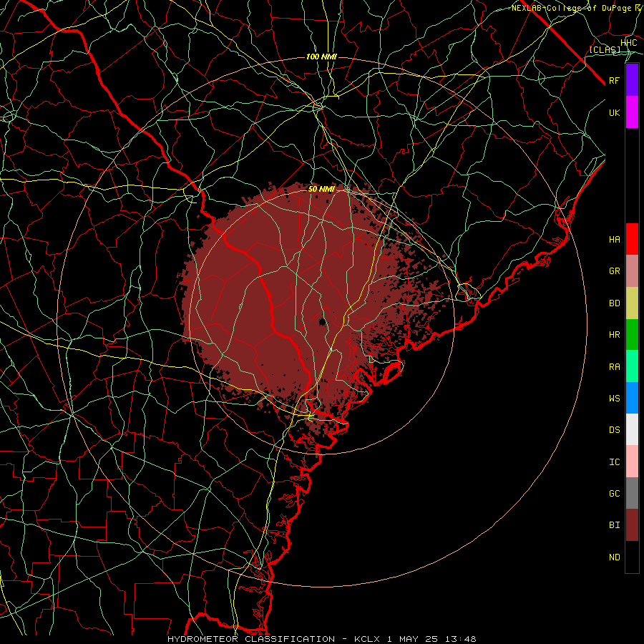
Task: Click the RF legend label
Action: (x=615, y=80)
